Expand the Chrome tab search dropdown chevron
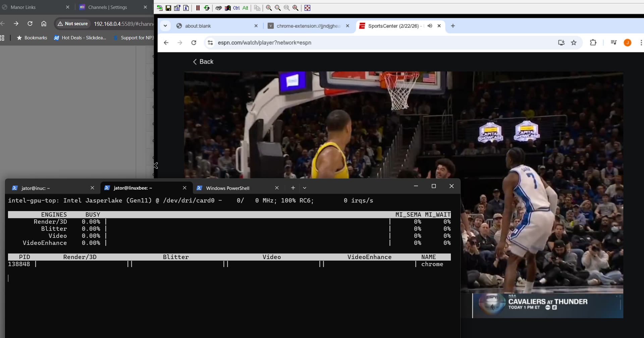This screenshot has height=338, width=644. pos(165,26)
